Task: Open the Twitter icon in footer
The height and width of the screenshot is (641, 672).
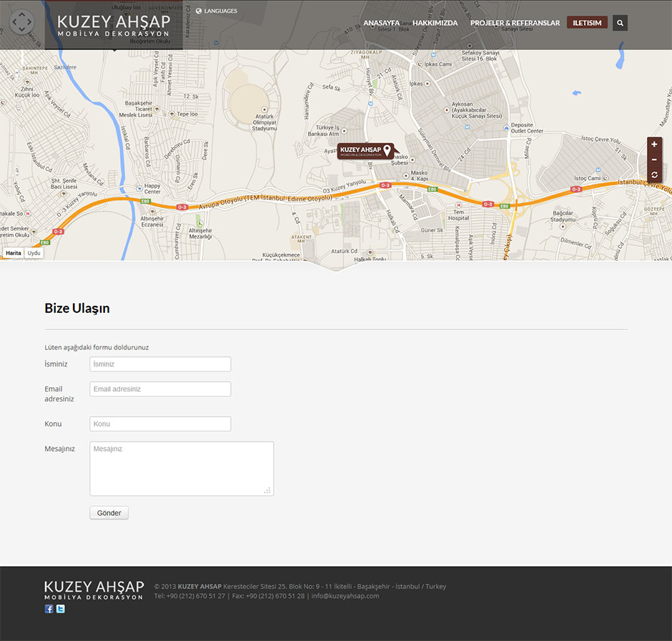Action: pyautogui.click(x=61, y=609)
